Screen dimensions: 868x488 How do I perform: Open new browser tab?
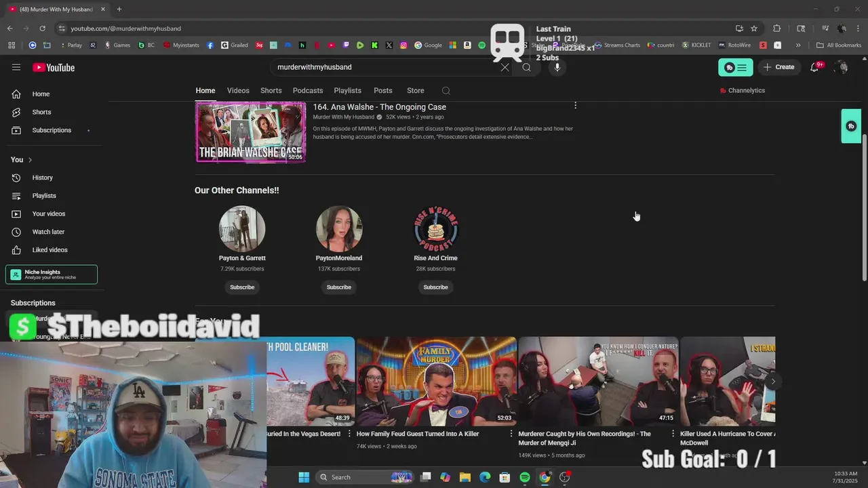pyautogui.click(x=119, y=9)
